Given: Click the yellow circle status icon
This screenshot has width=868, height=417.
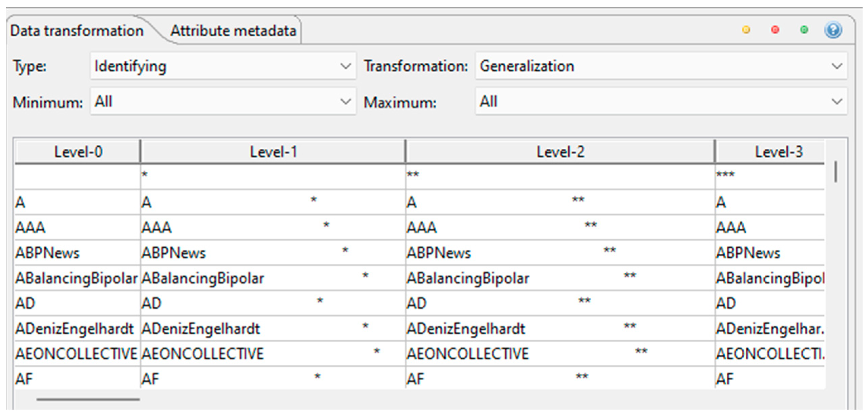Looking at the screenshot, I should coord(746,30).
